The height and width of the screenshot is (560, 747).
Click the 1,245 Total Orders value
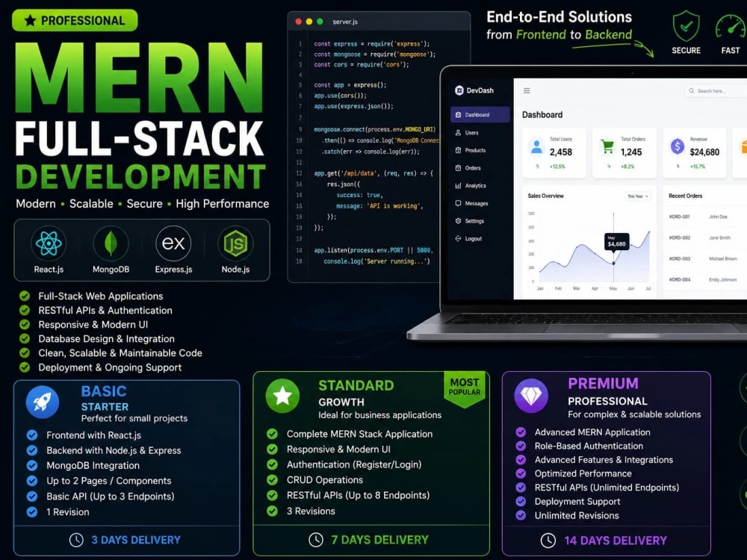[631, 152]
